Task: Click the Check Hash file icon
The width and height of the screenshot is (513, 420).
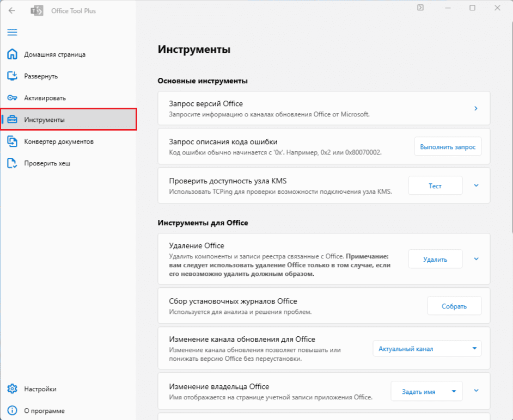Action: click(x=12, y=163)
